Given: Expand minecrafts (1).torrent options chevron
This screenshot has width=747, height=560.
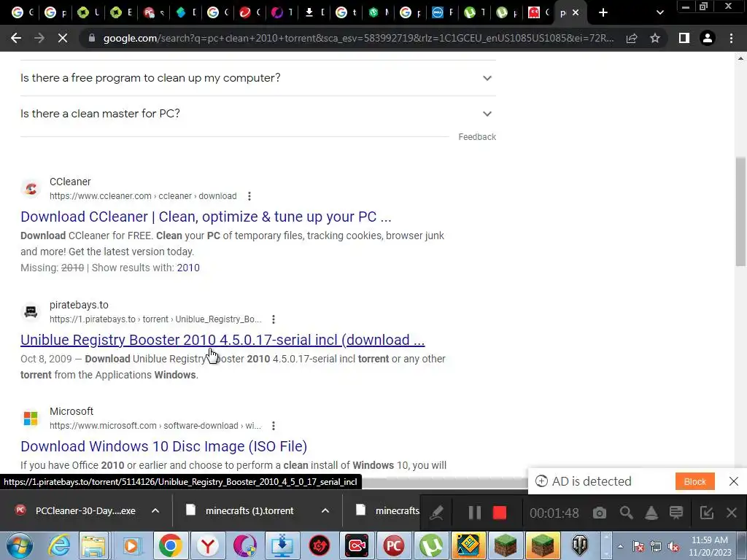Looking at the screenshot, I should pyautogui.click(x=325, y=510).
